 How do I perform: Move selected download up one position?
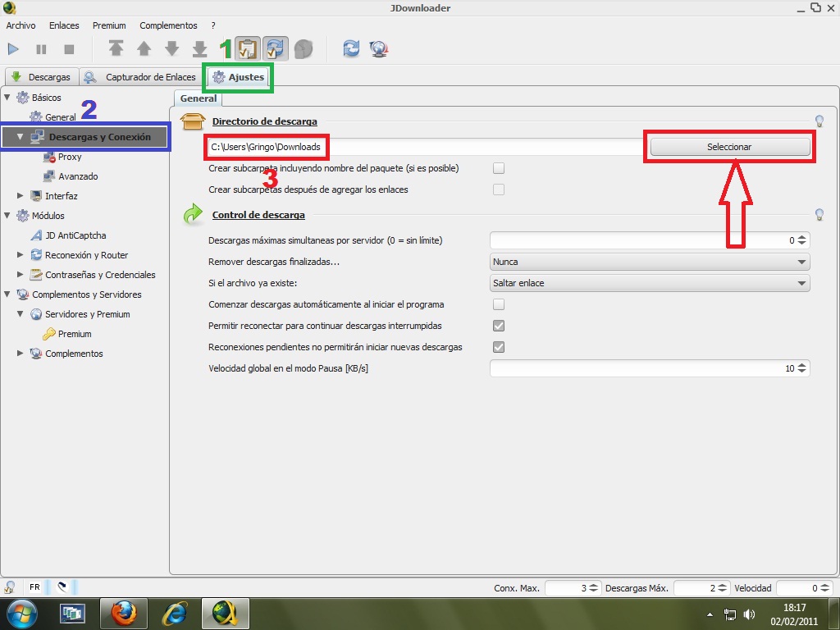coord(144,48)
